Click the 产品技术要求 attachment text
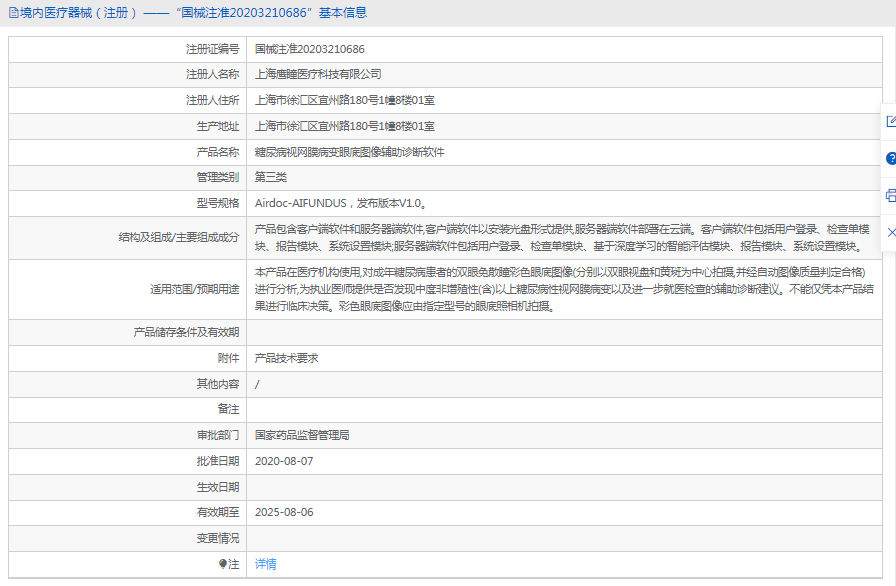The height and width of the screenshot is (586, 896). [286, 358]
